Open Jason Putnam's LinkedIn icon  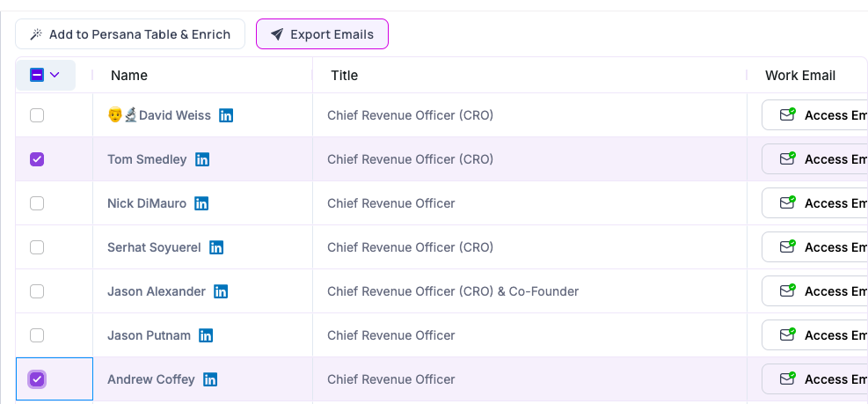click(206, 335)
